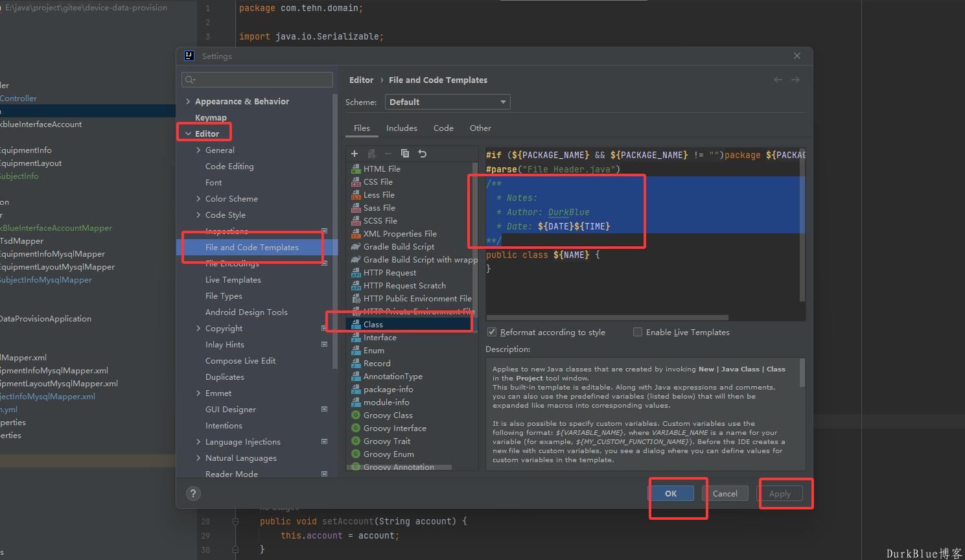
Task: Click the Create Template plus icon
Action: [355, 154]
